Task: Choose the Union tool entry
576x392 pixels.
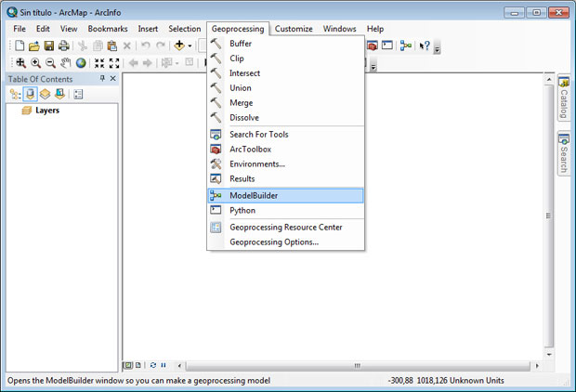Action: coord(286,88)
